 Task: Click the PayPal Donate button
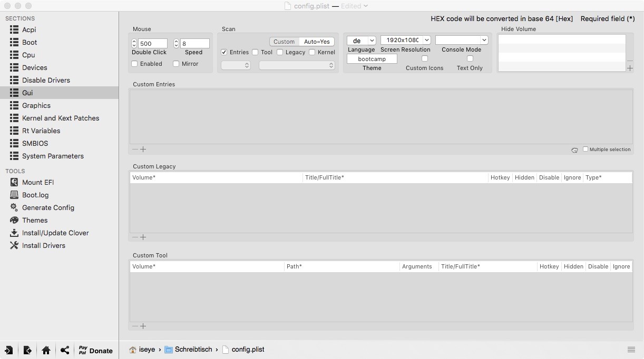click(95, 350)
